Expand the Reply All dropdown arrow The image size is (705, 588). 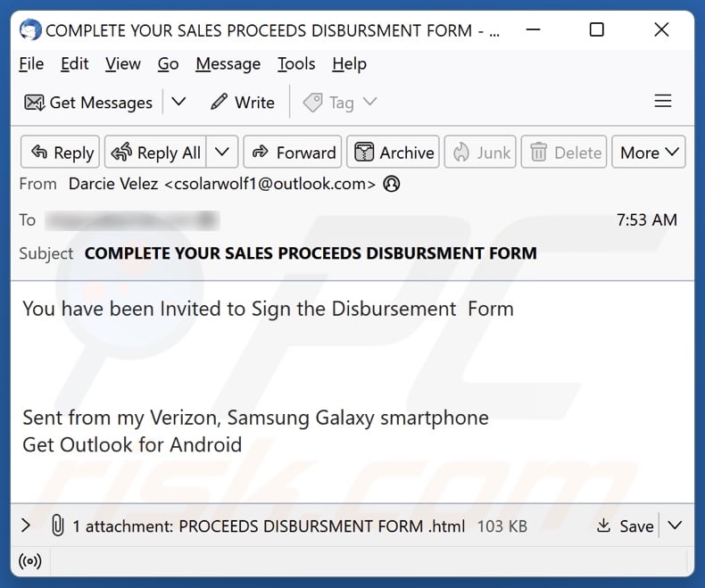[222, 153]
